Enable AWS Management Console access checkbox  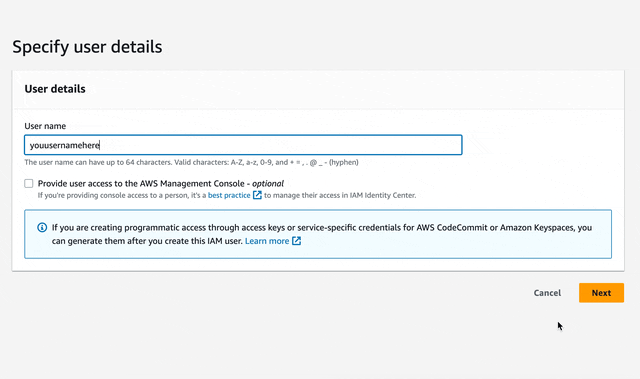pos(29,184)
